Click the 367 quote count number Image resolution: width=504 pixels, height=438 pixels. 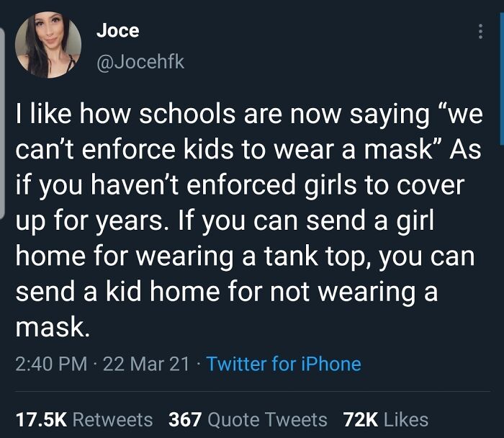click(x=185, y=420)
